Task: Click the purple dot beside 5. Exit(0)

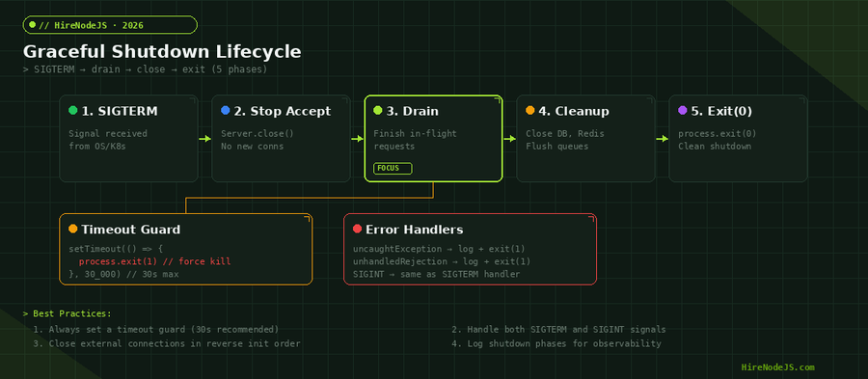Action: 683,111
